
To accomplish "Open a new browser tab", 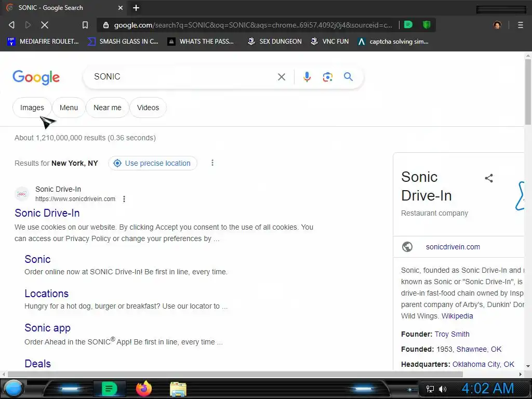I will tap(136, 8).
